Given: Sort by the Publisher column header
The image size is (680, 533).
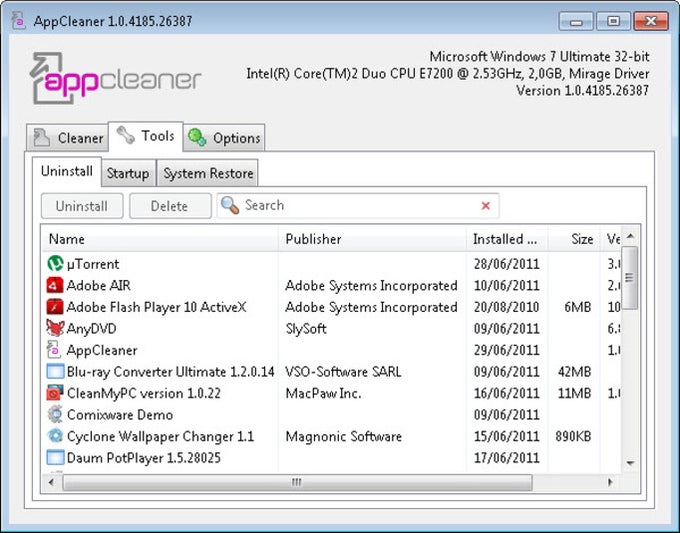Looking at the screenshot, I should coord(372,239).
